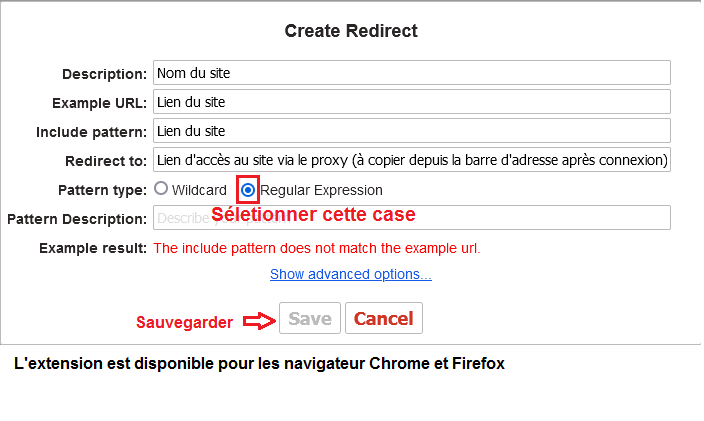The height and width of the screenshot is (421, 704).
Task: Click the Pattern Description input field
Action: click(x=412, y=218)
